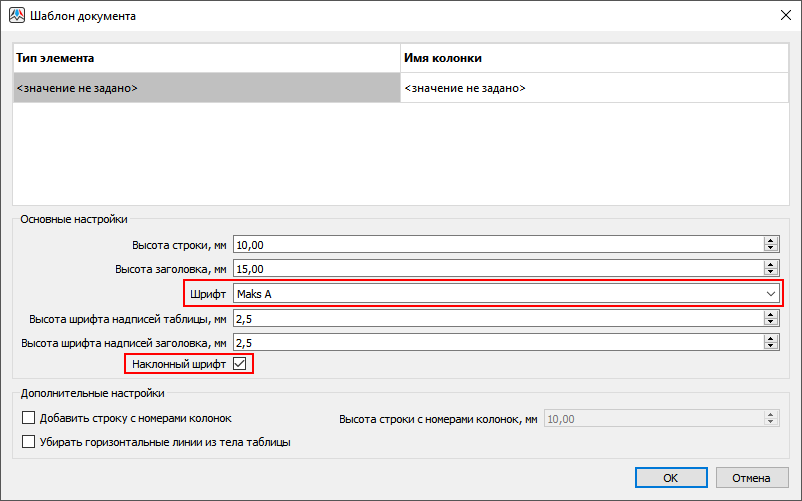
Task: Click the Высота заголовка input field
Action: pos(495,268)
